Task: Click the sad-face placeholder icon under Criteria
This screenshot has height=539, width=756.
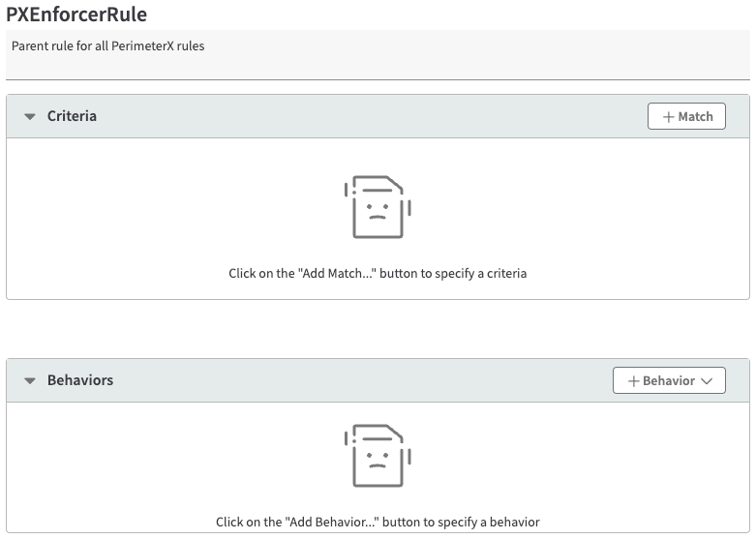Action: click(378, 207)
